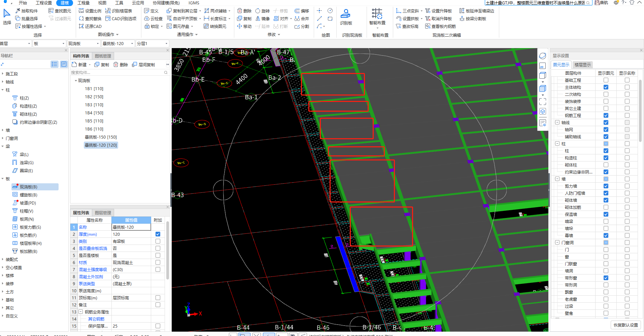Click the 搜索构件 search field
Image resolution: width=644 pixels, height=336 pixels.
point(119,72)
